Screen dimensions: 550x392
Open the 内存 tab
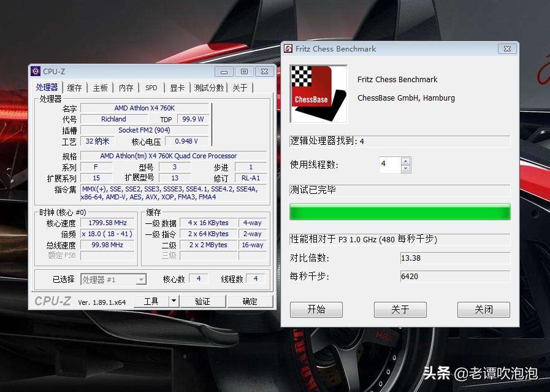126,87
